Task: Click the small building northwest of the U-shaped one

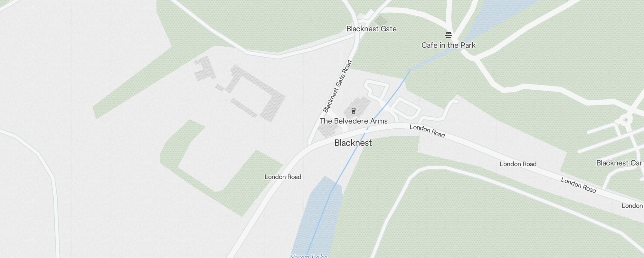Action: coord(204,69)
